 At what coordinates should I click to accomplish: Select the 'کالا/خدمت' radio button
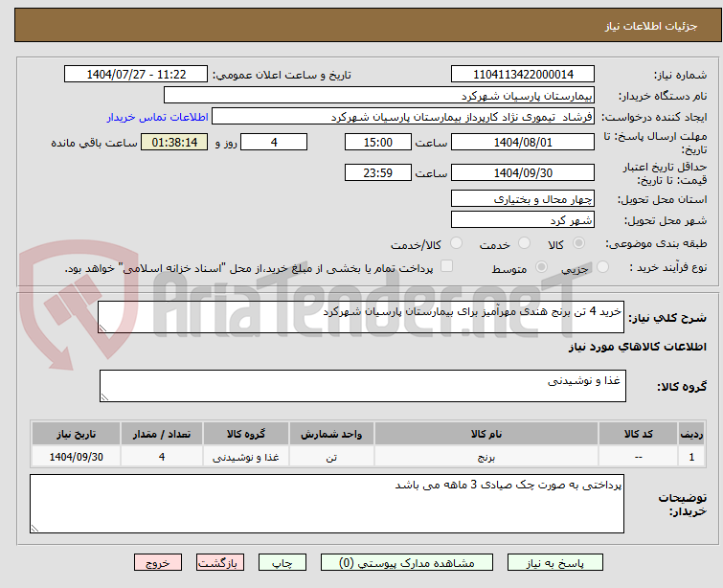pos(456,243)
